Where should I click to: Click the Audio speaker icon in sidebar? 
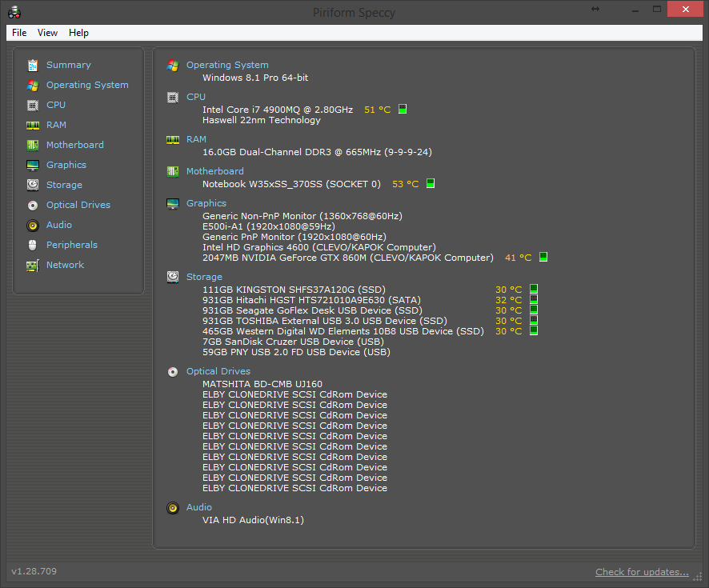pos(33,225)
